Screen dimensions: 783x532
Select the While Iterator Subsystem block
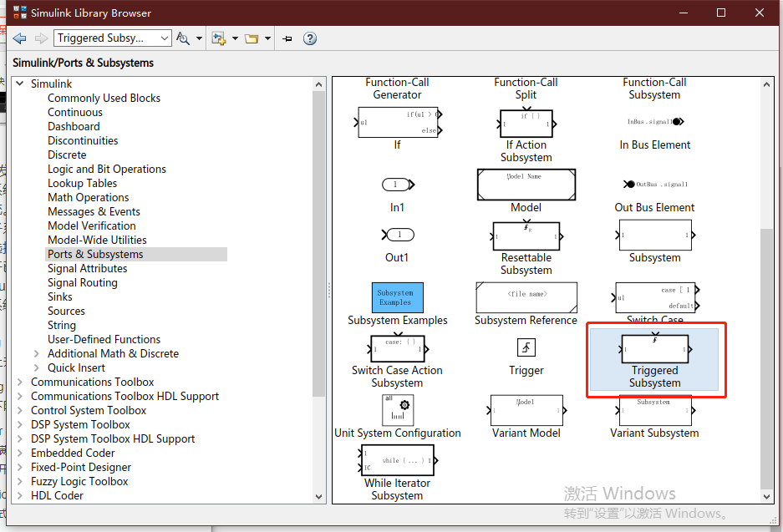pos(398,460)
